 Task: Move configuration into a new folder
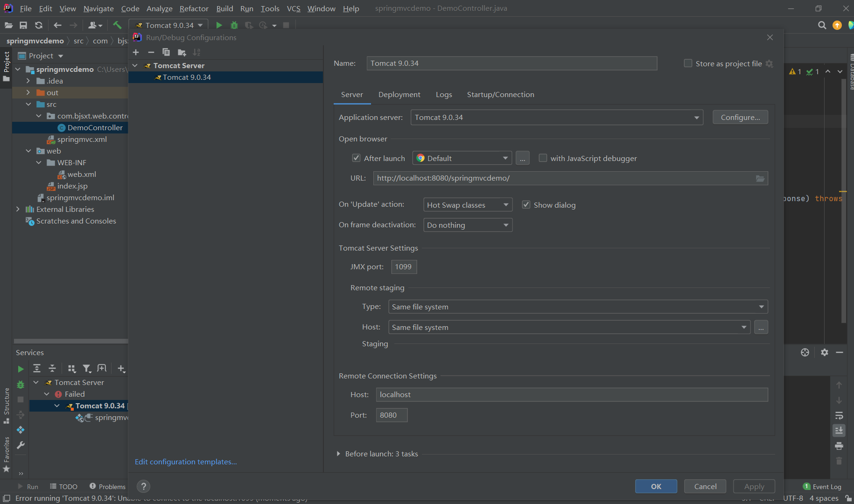(x=182, y=52)
